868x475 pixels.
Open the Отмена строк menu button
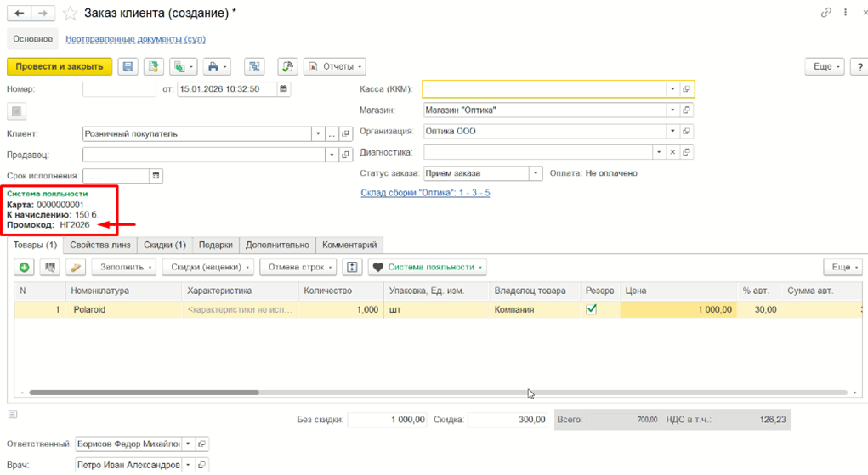coord(298,268)
